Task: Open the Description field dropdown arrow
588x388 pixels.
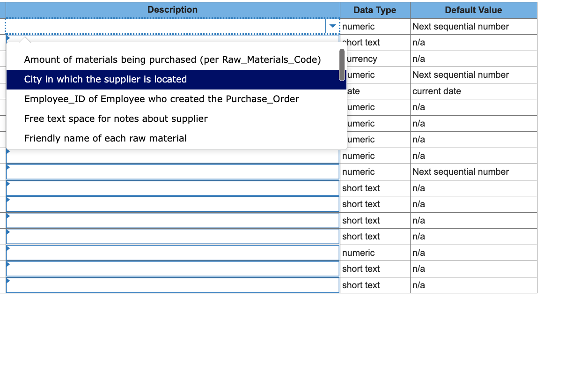Action: [x=332, y=26]
